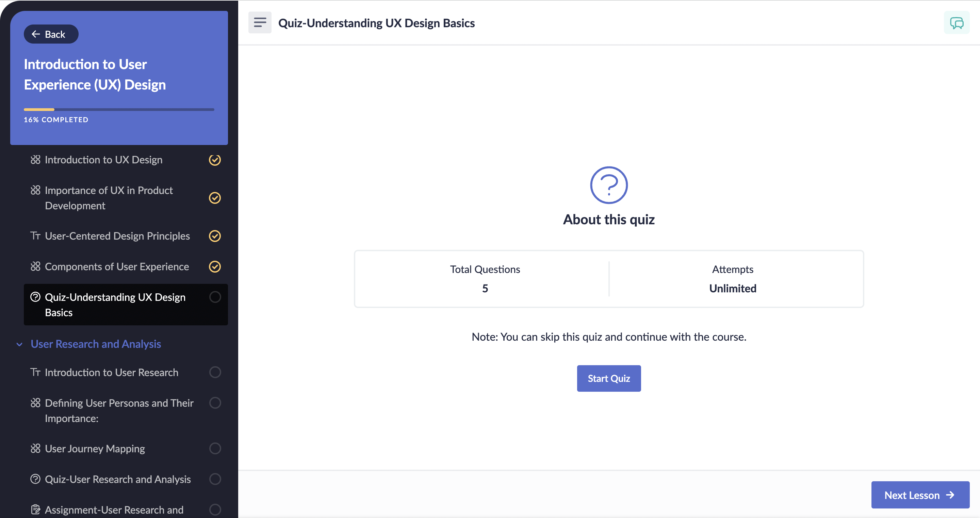Open Introduction to User Research lesson
The width and height of the screenshot is (980, 518).
point(112,372)
